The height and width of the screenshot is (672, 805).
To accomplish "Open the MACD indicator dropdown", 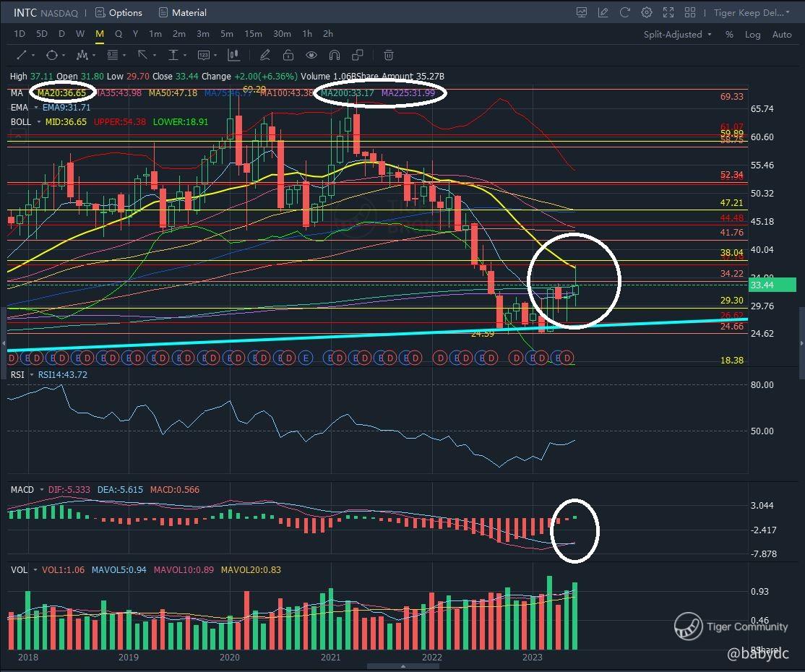I will 42,490.
